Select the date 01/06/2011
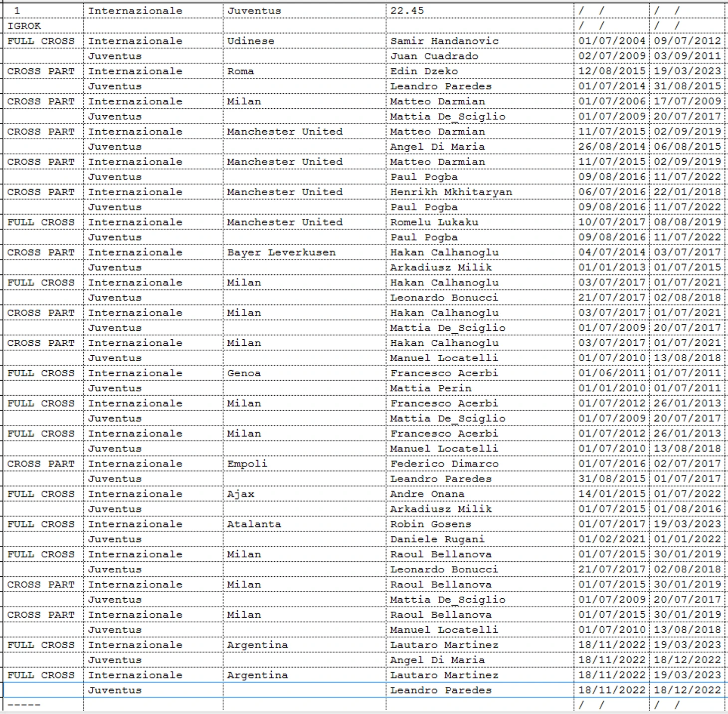This screenshot has height=714, width=728. pyautogui.click(x=612, y=373)
